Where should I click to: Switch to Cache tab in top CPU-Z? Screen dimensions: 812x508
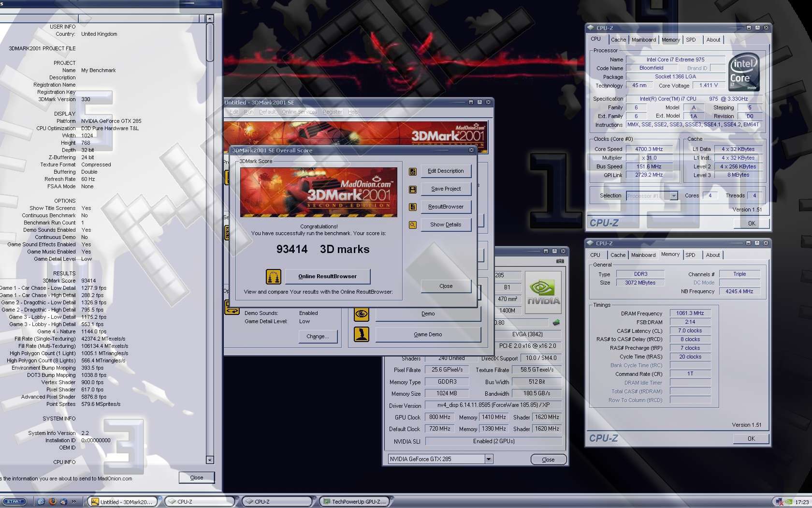618,40
